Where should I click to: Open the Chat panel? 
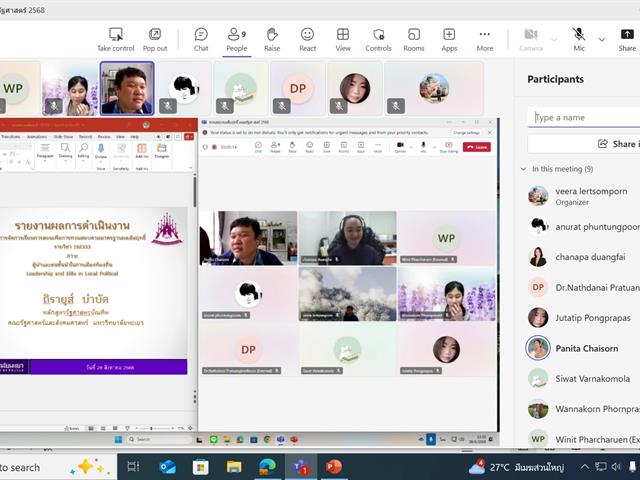pyautogui.click(x=201, y=39)
